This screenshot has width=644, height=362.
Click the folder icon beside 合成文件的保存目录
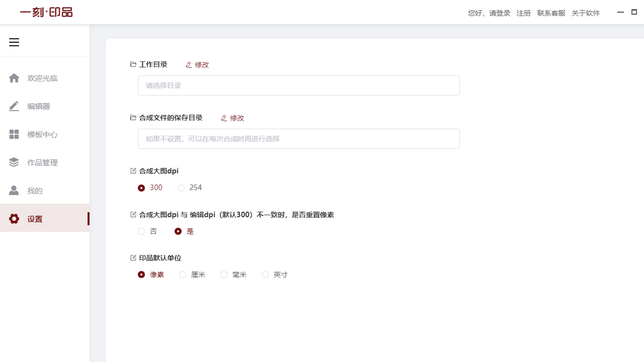133,118
